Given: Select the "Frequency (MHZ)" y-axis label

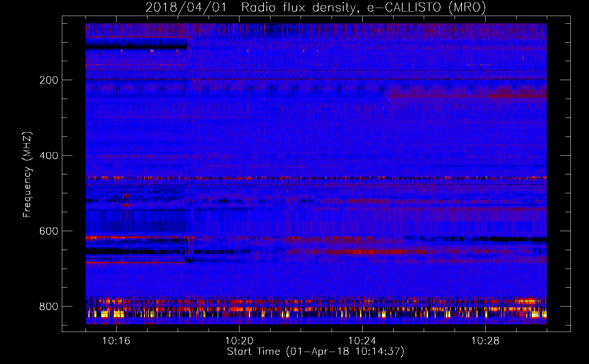Looking at the screenshot, I should click(27, 175).
